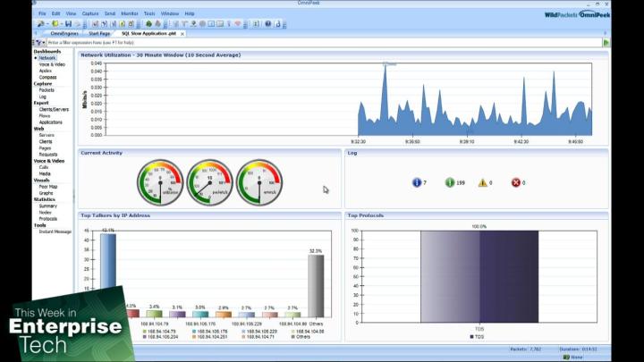Screen dimensions: 644x362
Task: Open the Monitor menu
Action: click(x=130, y=13)
